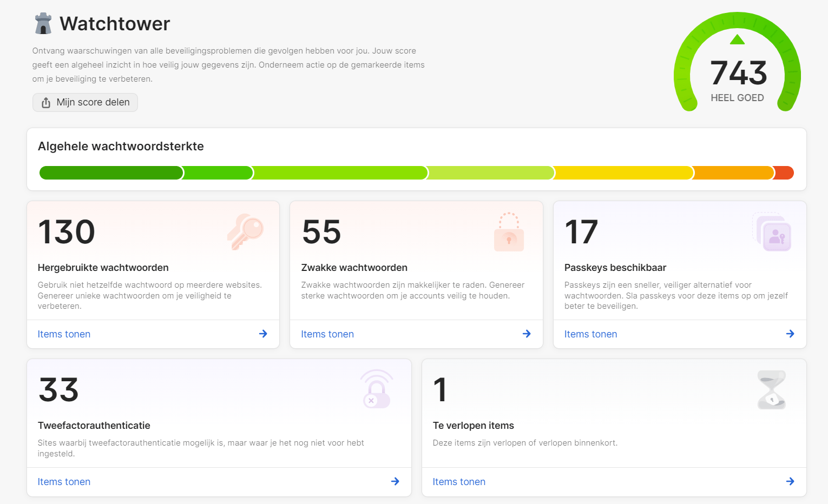Image resolution: width=828 pixels, height=504 pixels.
Task: Click the share icon in Mijn score delen
Action: click(x=46, y=103)
